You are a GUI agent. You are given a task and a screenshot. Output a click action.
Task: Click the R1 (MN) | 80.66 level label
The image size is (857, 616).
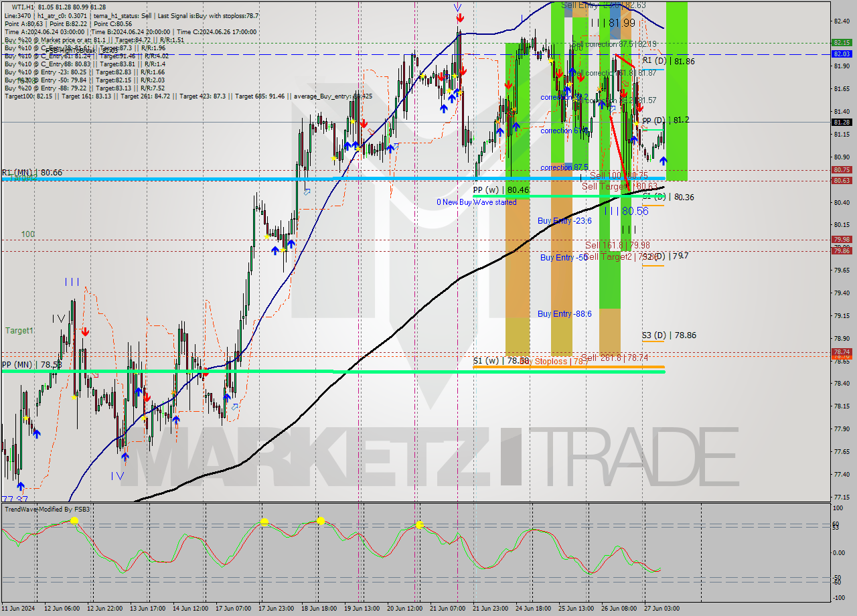coord(31,173)
